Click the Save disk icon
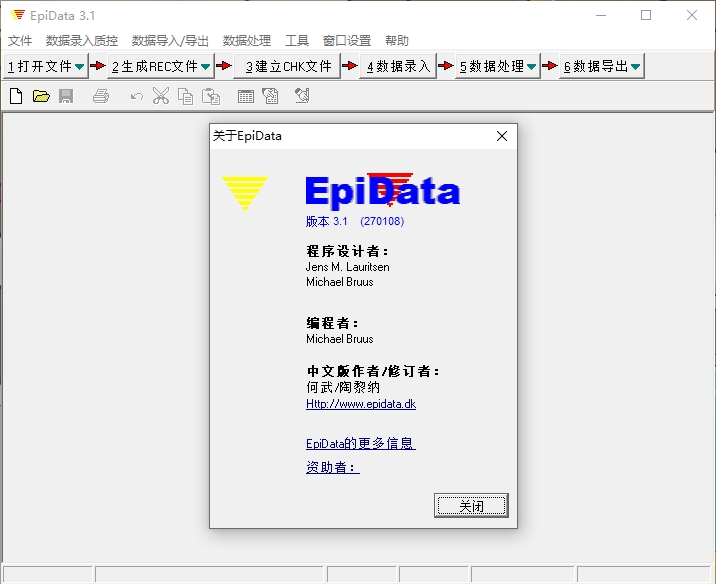Viewport: 716px width, 584px height. point(66,96)
